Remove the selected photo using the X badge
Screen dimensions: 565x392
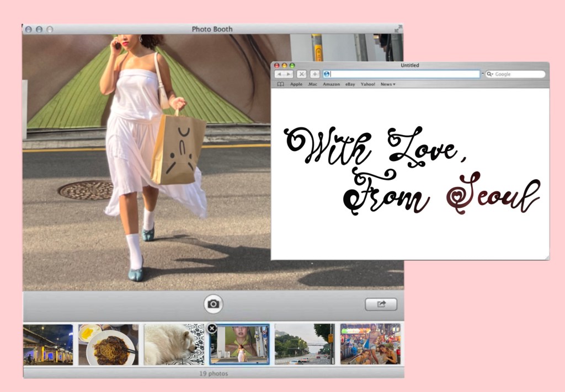pos(212,329)
